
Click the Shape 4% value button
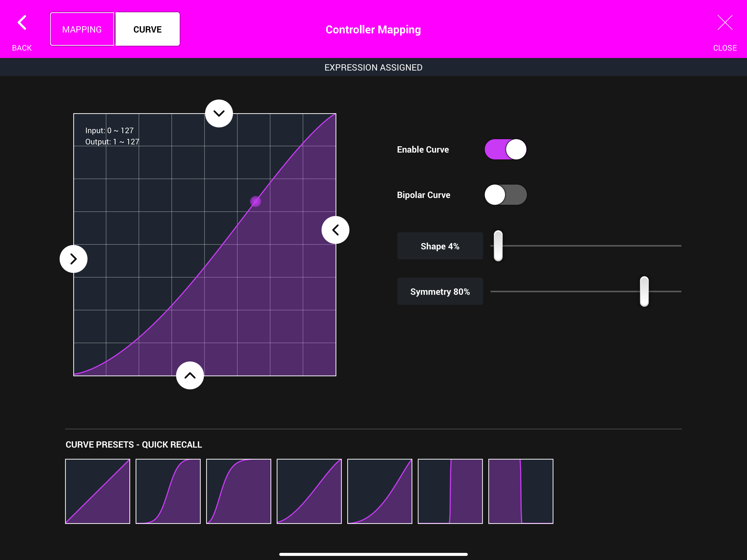point(440,246)
